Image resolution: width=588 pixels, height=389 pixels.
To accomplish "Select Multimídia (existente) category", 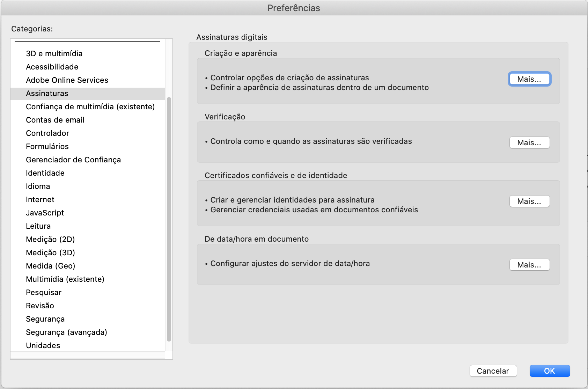I will [x=88, y=279].
